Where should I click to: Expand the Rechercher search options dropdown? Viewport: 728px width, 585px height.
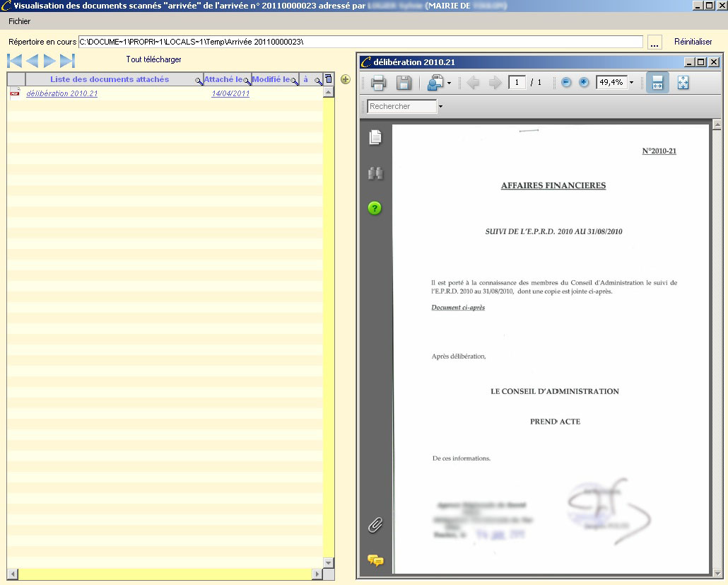click(x=441, y=107)
